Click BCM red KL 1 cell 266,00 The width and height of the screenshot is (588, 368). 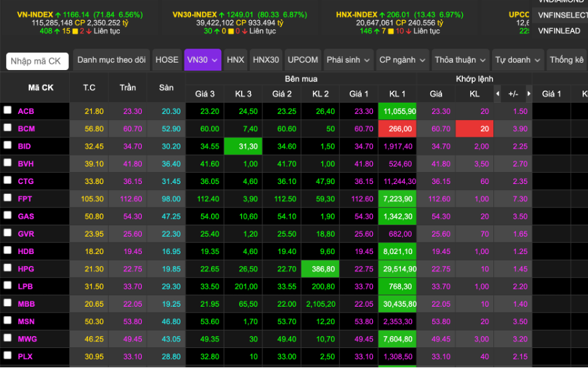click(398, 129)
